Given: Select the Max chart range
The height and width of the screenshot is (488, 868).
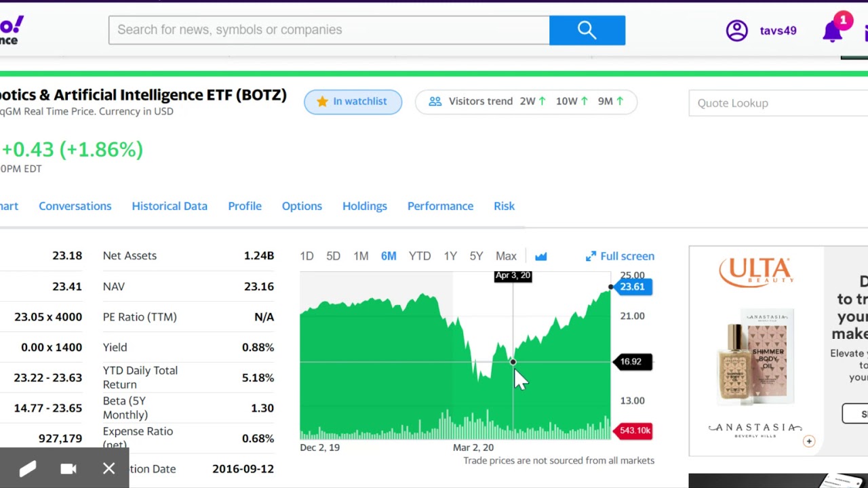Looking at the screenshot, I should 506,256.
